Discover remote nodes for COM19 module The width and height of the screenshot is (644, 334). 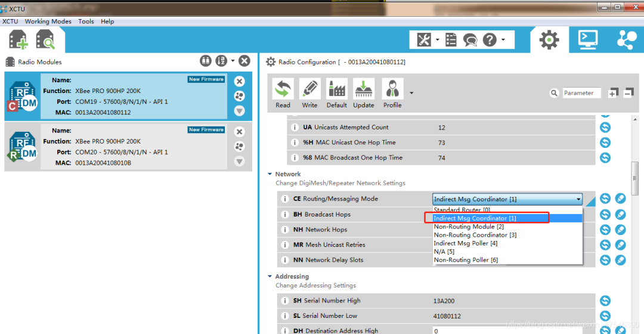coord(240,96)
